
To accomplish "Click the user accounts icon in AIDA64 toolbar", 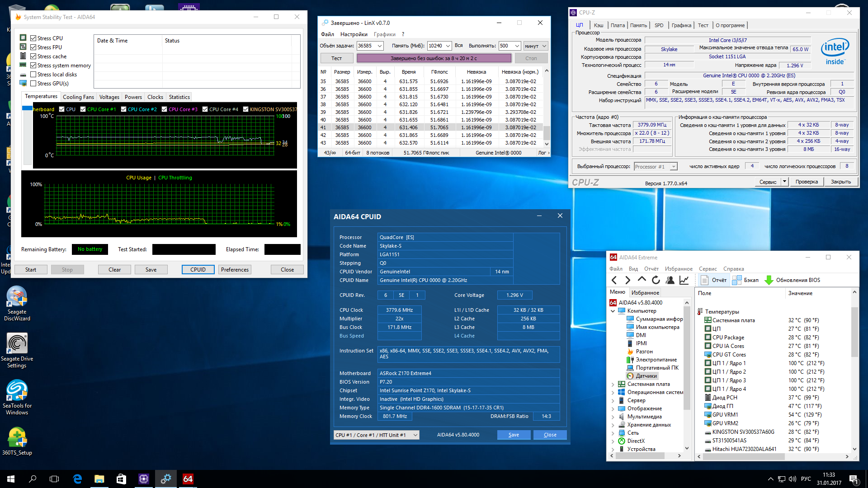I will pos(670,280).
